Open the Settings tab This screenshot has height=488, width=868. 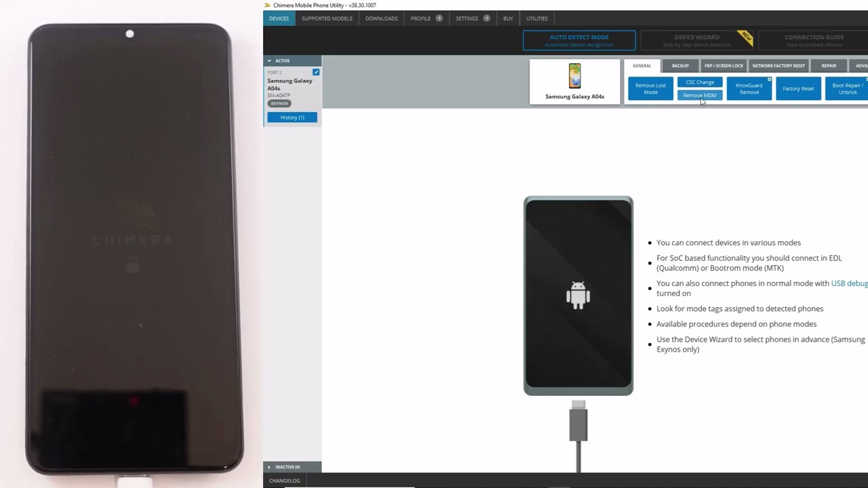click(473, 18)
